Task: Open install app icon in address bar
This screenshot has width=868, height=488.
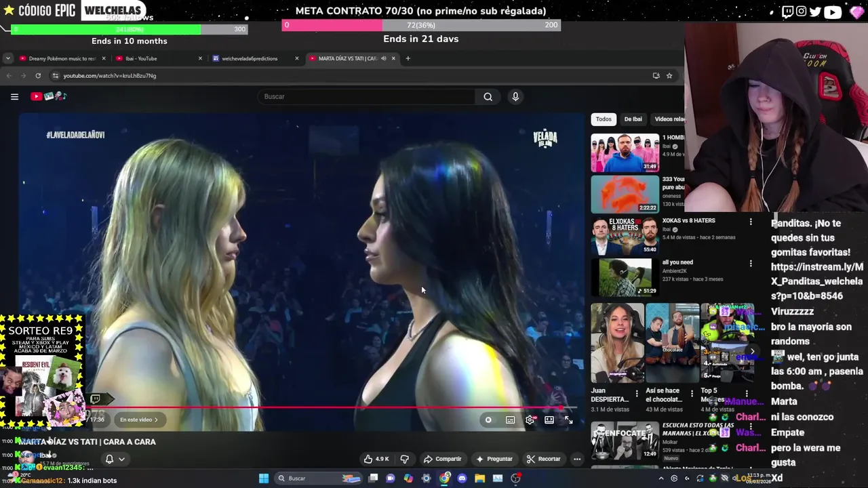Action: click(656, 76)
